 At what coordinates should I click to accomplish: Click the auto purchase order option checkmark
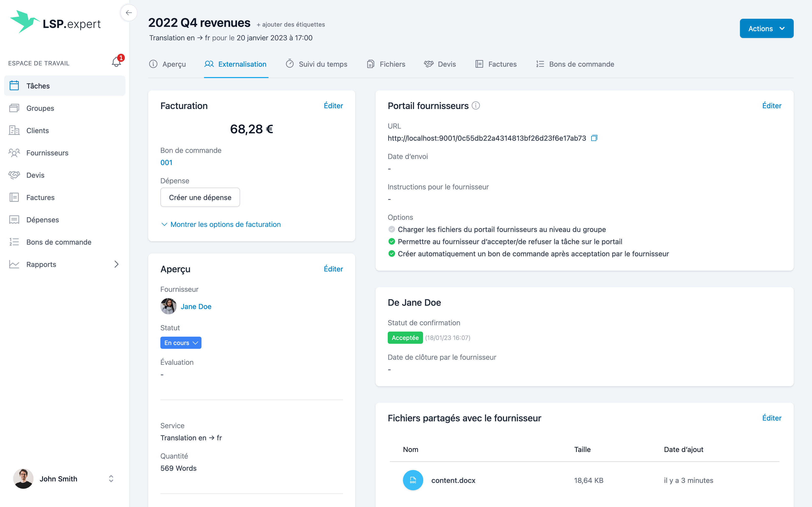[x=392, y=254]
